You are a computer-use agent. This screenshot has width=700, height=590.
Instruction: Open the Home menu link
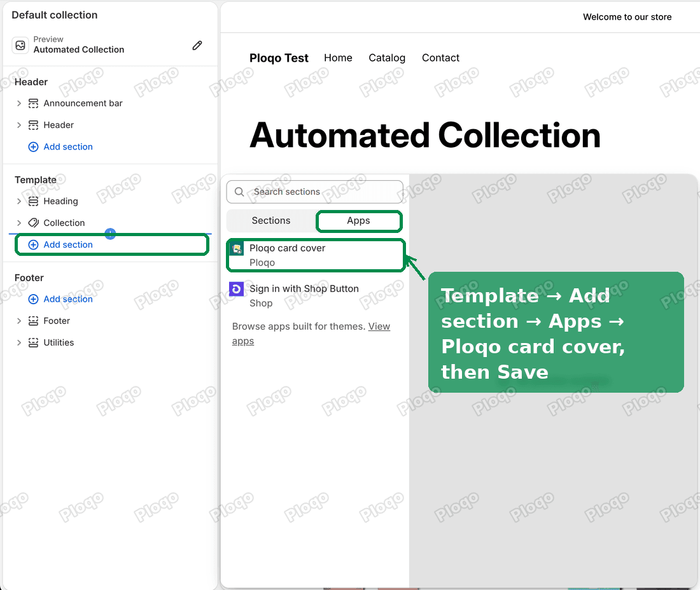(338, 58)
